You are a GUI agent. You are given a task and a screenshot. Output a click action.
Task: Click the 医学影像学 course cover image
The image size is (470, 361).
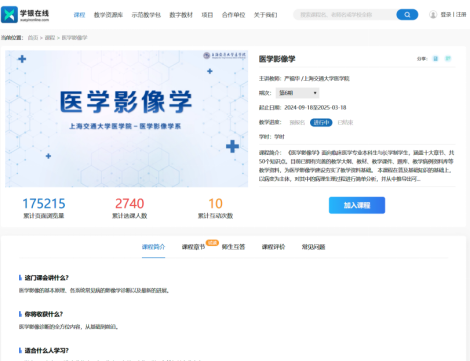click(x=126, y=119)
